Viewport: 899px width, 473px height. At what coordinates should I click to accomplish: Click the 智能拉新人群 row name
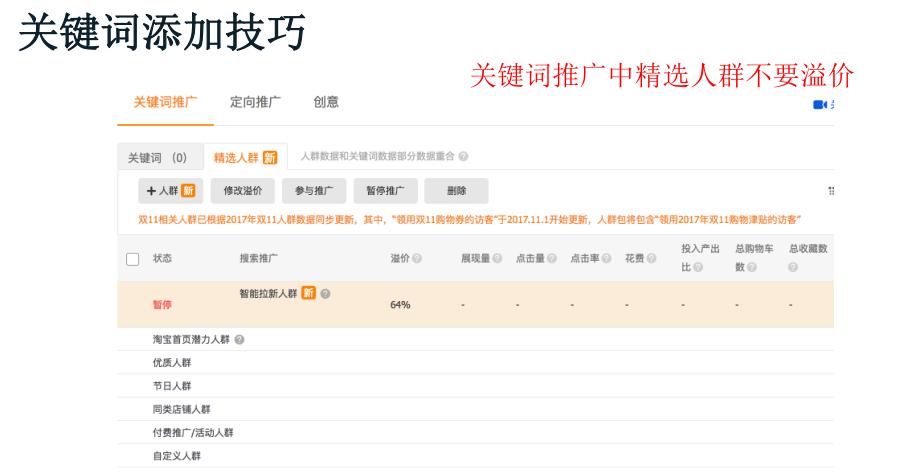pos(268,294)
